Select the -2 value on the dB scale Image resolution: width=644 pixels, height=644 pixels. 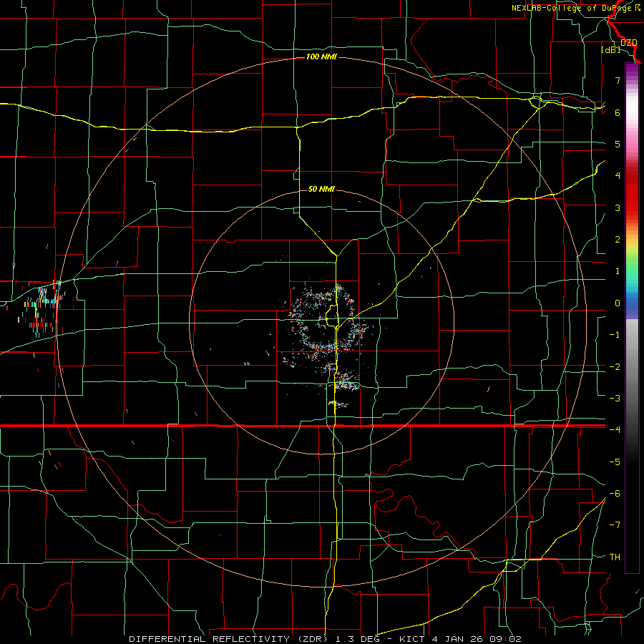(x=615, y=367)
